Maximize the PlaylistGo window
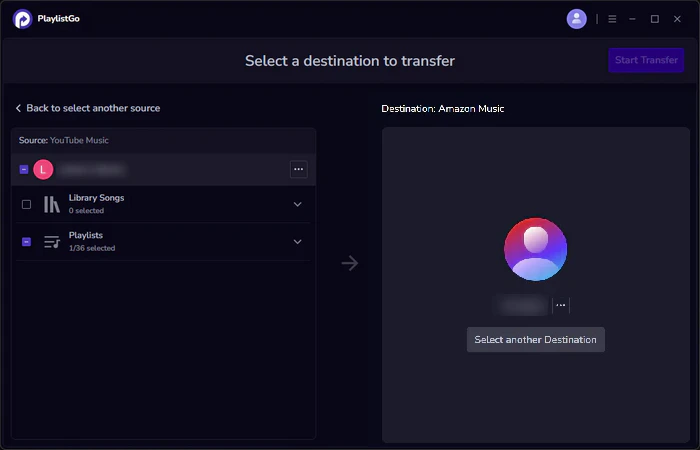The image size is (700, 450). click(654, 19)
